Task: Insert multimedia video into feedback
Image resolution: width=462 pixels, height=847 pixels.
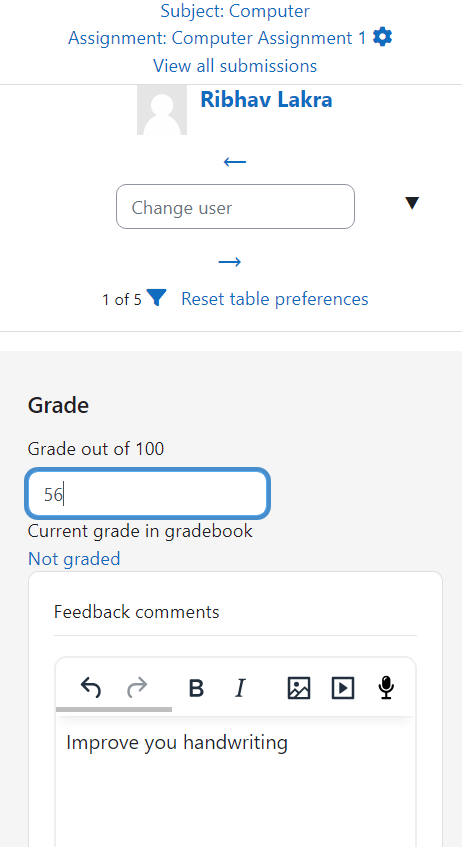Action: point(343,688)
